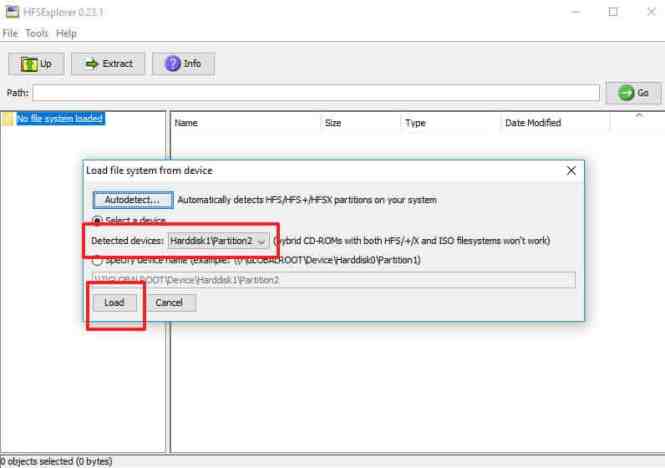Click into the Path input field
Screen dimensions: 665x468
point(316,92)
